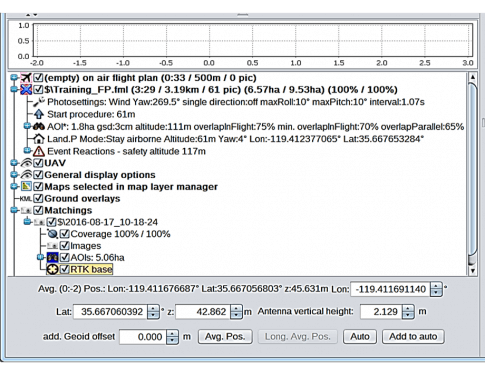Click the house icon for Land.P
485x375 pixels.
coord(39,139)
